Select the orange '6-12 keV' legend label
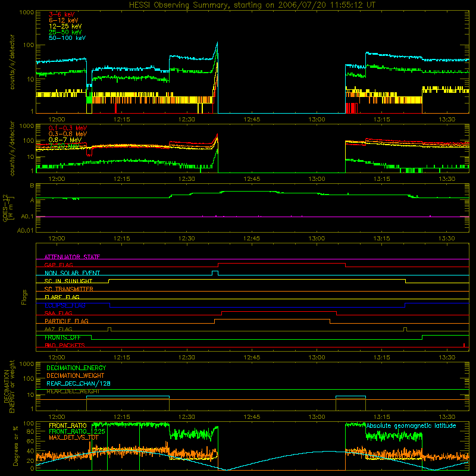 [64, 20]
